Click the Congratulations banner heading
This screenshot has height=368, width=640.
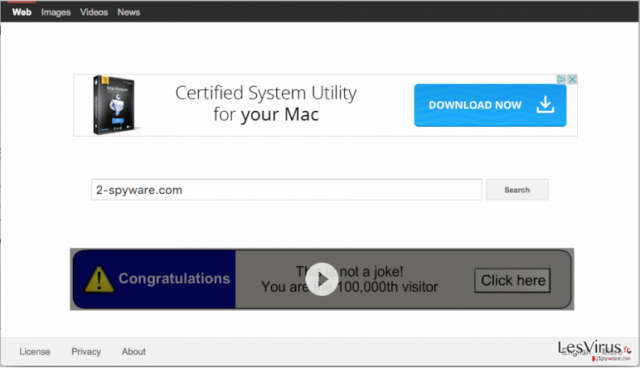(174, 278)
